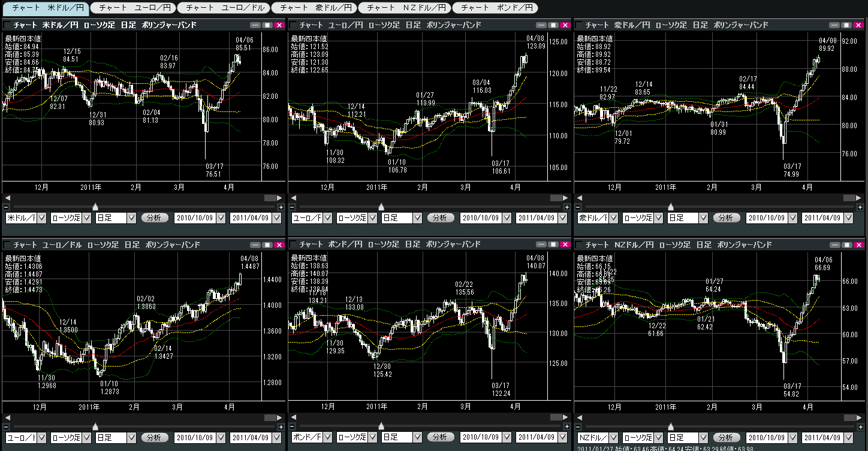This screenshot has width=868, height=451.
Task: Click the scroll-left arrow under the ユーロ/円 chart
Action: pyautogui.click(x=293, y=198)
